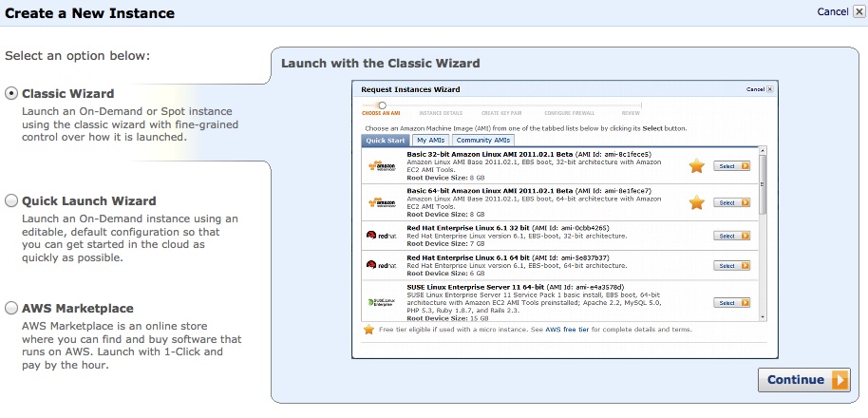Click the Classic Wizard heading label

68,93
